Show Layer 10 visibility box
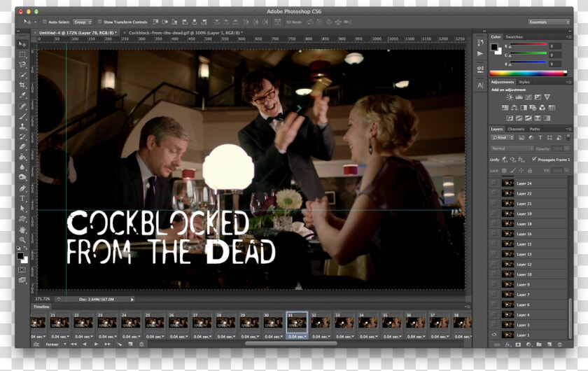This screenshot has width=588, height=371. (494, 274)
